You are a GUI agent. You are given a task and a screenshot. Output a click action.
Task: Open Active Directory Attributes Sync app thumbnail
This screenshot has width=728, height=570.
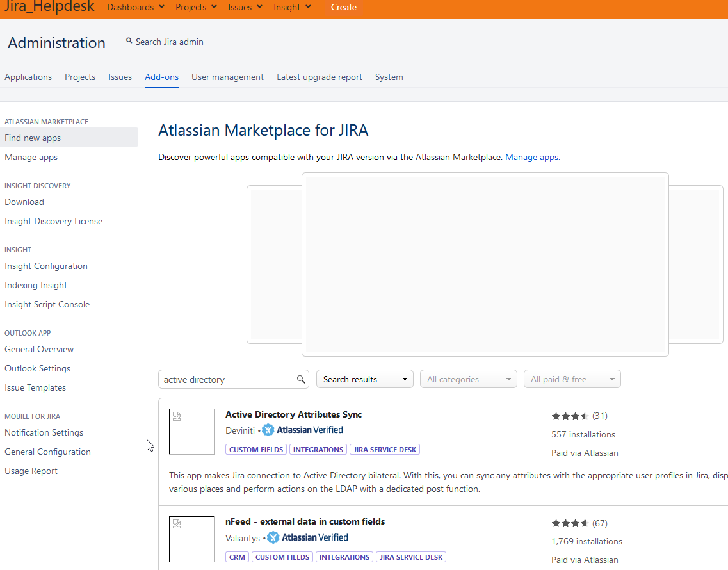191,432
